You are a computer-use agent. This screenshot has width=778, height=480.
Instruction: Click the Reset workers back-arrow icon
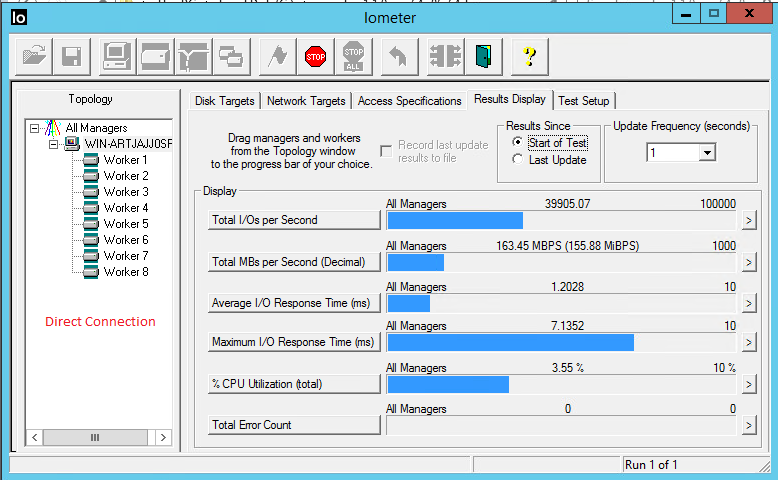point(399,57)
